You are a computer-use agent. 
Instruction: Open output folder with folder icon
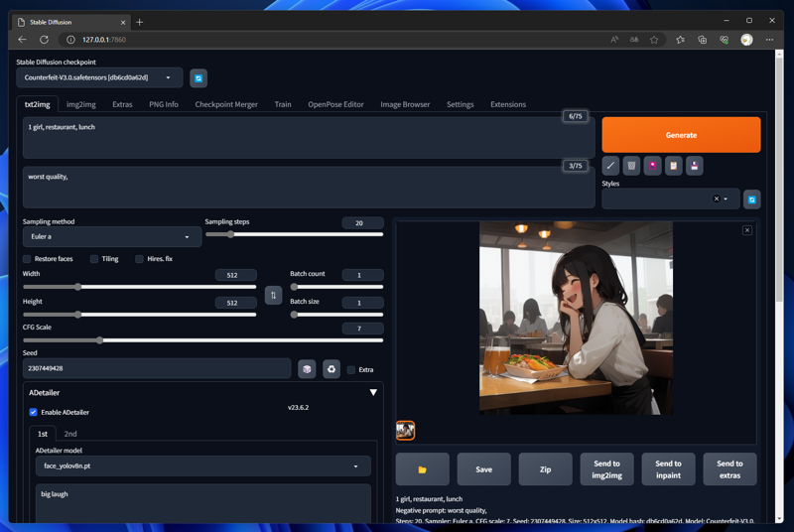tap(423, 469)
